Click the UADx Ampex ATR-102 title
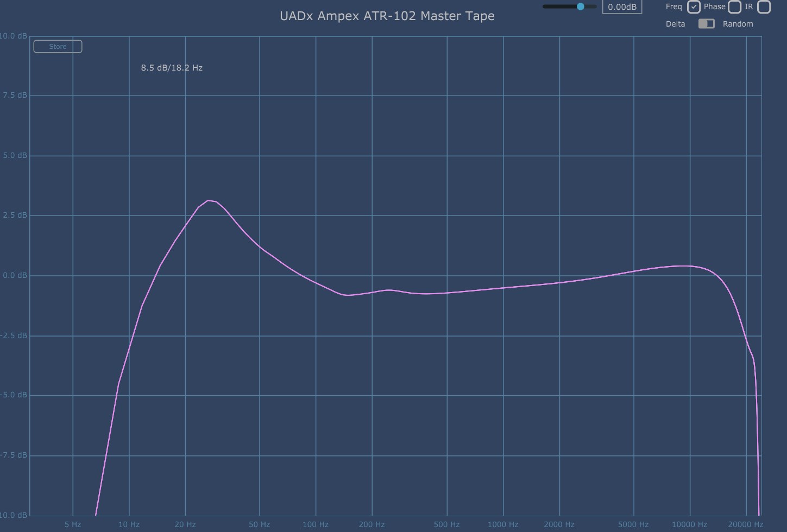The image size is (787, 532). [x=387, y=16]
